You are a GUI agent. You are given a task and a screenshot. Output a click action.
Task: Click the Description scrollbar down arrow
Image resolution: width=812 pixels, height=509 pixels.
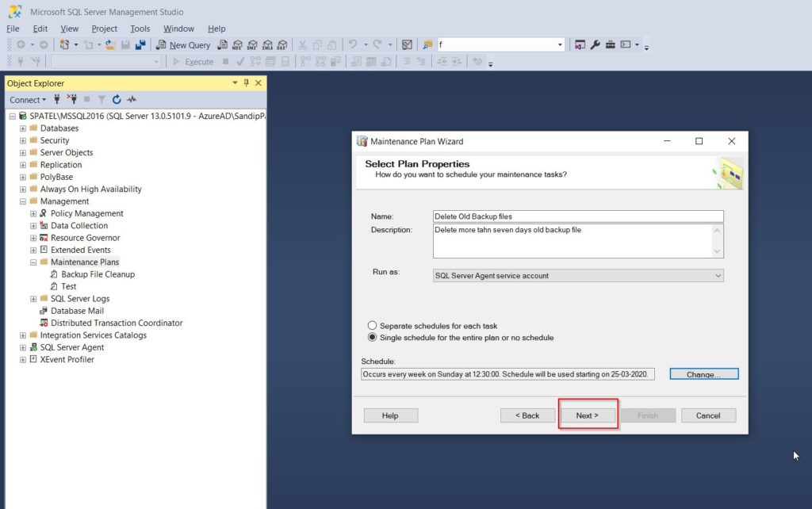click(717, 251)
